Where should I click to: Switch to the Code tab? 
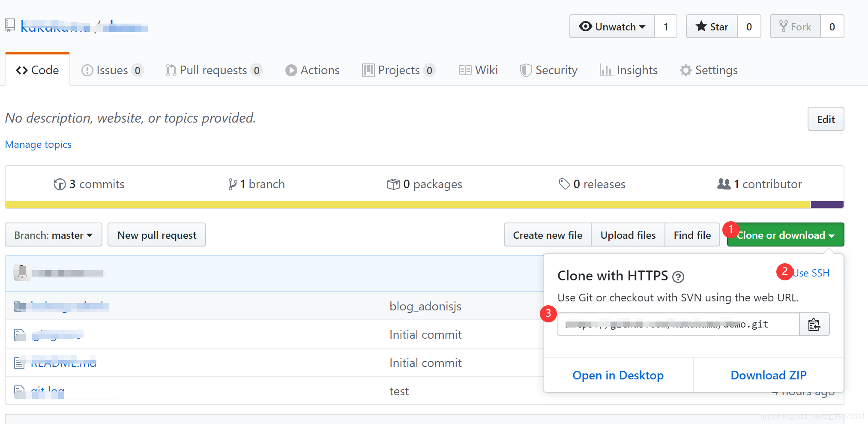37,70
